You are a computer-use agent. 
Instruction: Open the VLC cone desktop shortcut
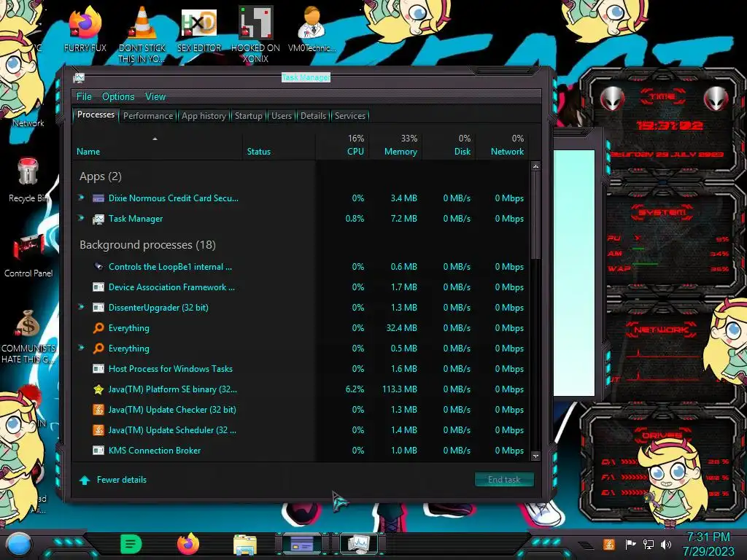click(x=142, y=34)
